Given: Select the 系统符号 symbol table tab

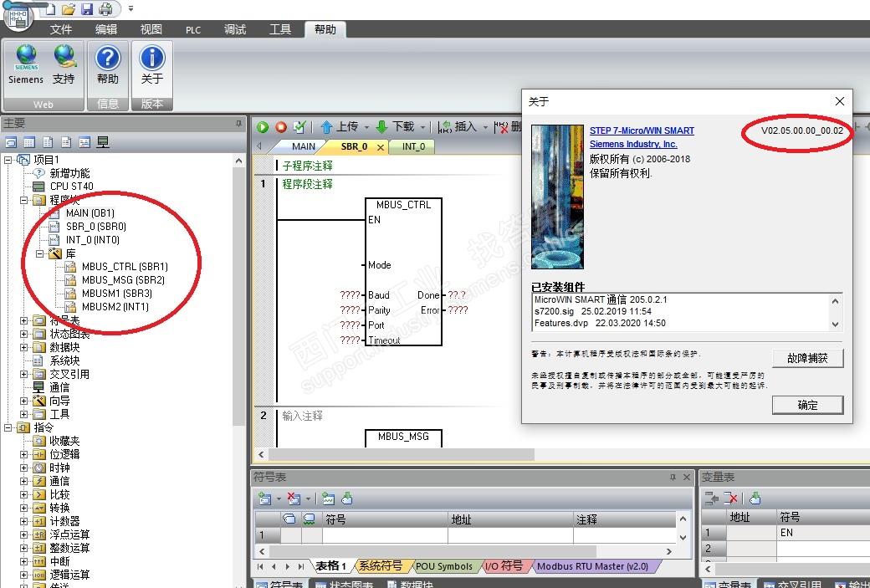Looking at the screenshot, I should pos(380,565).
